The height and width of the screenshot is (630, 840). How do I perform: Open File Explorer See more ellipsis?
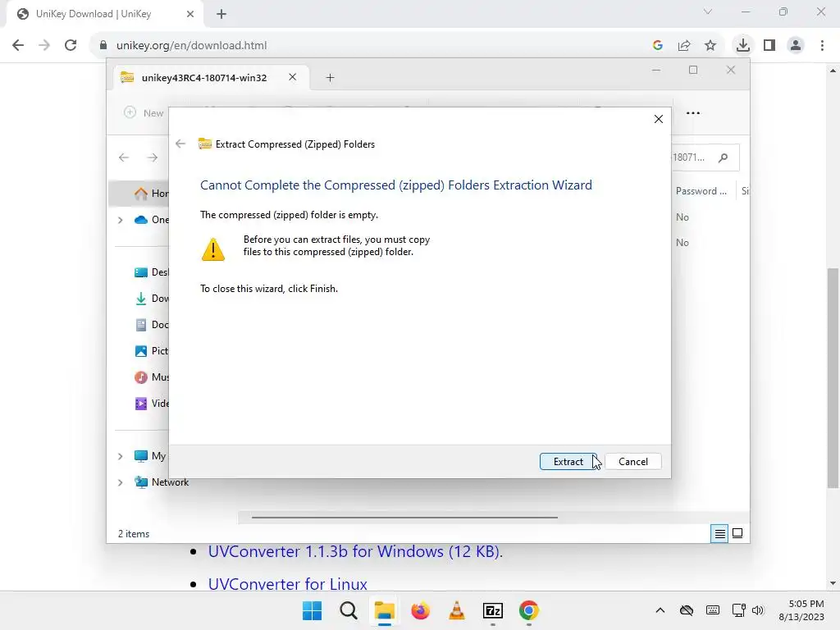[693, 112]
